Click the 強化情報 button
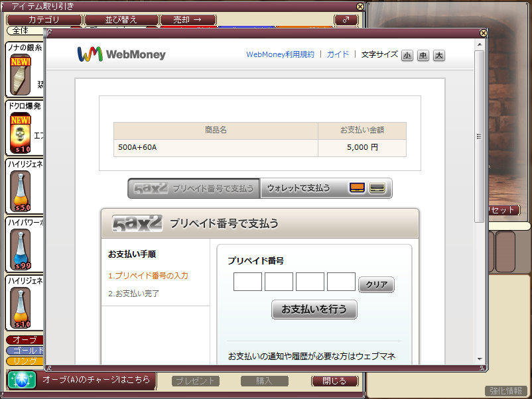The height and width of the screenshot is (399, 532). tap(506, 391)
